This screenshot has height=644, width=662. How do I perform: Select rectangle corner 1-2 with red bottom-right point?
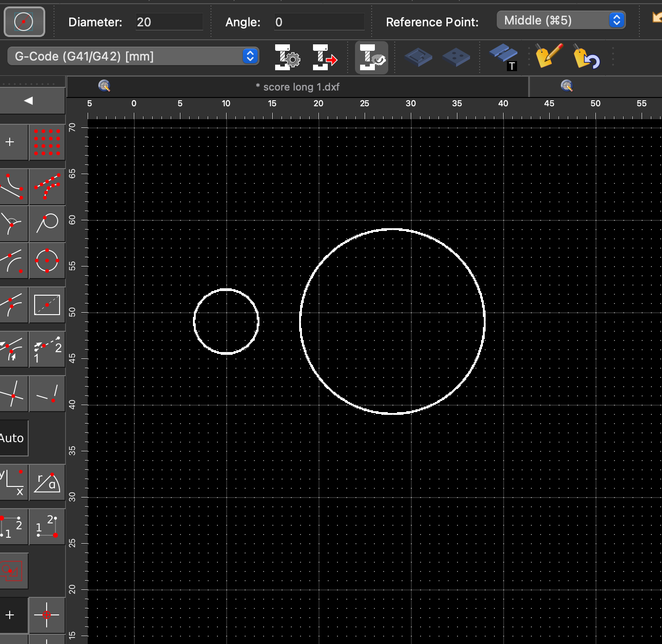47,527
